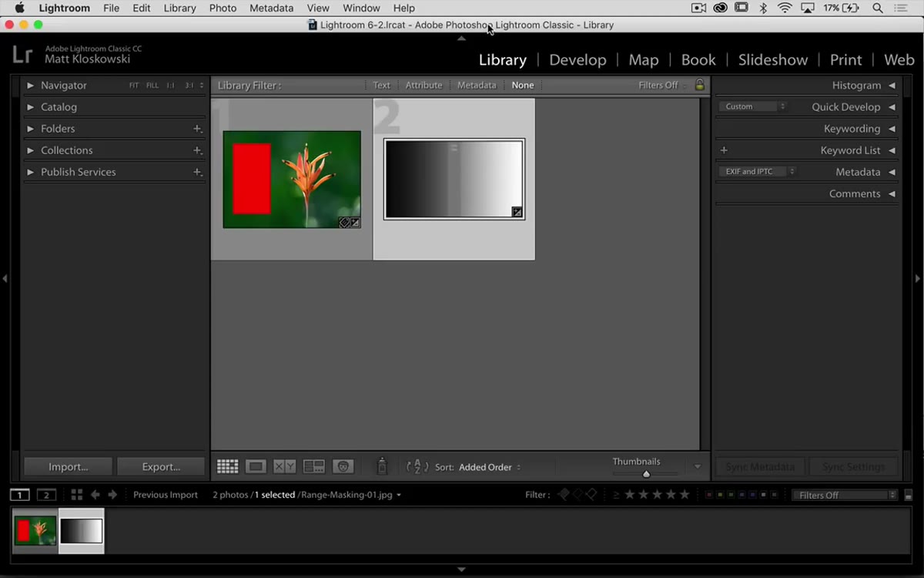This screenshot has height=578, width=924.
Task: Adjust the Thumbnails size slider
Action: click(646, 474)
